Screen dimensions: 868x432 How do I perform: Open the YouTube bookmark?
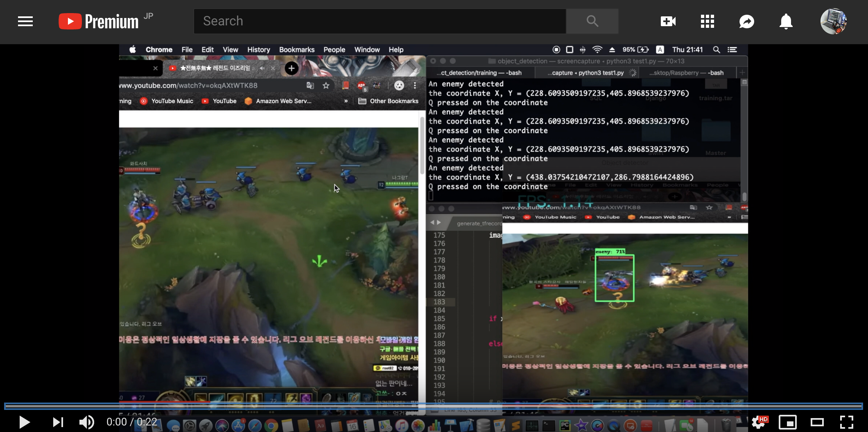(219, 101)
